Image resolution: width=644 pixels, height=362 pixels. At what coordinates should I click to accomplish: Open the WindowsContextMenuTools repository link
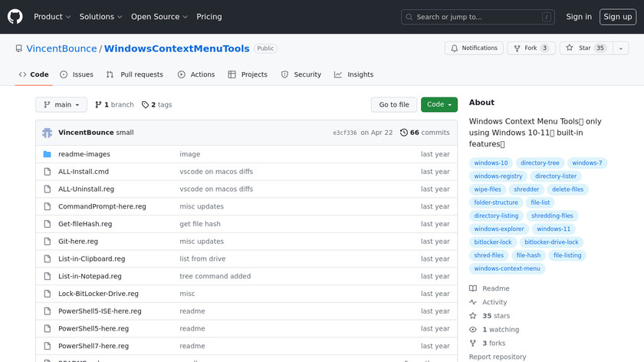click(x=176, y=48)
